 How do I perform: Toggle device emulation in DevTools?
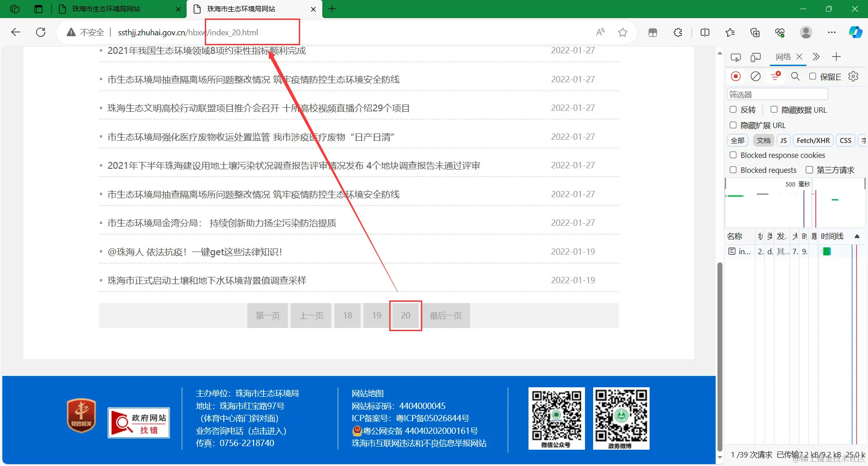pos(755,57)
